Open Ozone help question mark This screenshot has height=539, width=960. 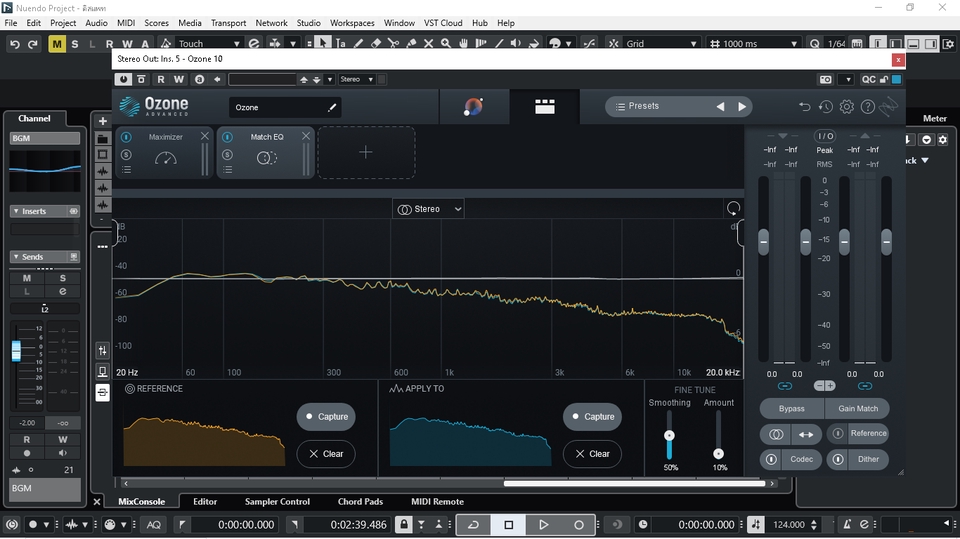click(x=868, y=107)
